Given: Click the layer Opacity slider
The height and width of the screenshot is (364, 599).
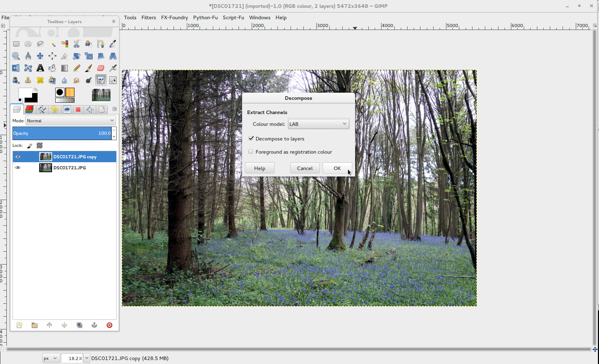Looking at the screenshot, I should point(62,133).
